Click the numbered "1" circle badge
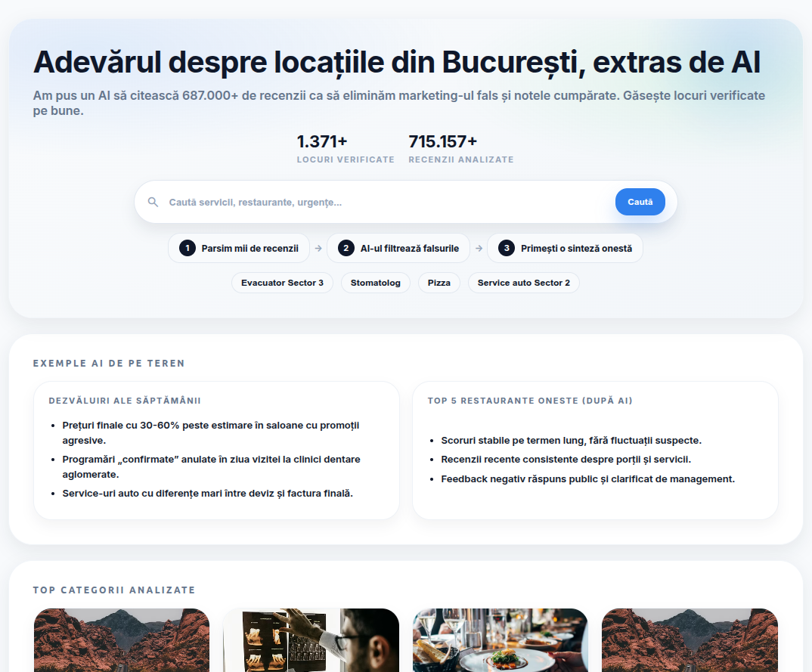This screenshot has width=812, height=672. coord(187,247)
